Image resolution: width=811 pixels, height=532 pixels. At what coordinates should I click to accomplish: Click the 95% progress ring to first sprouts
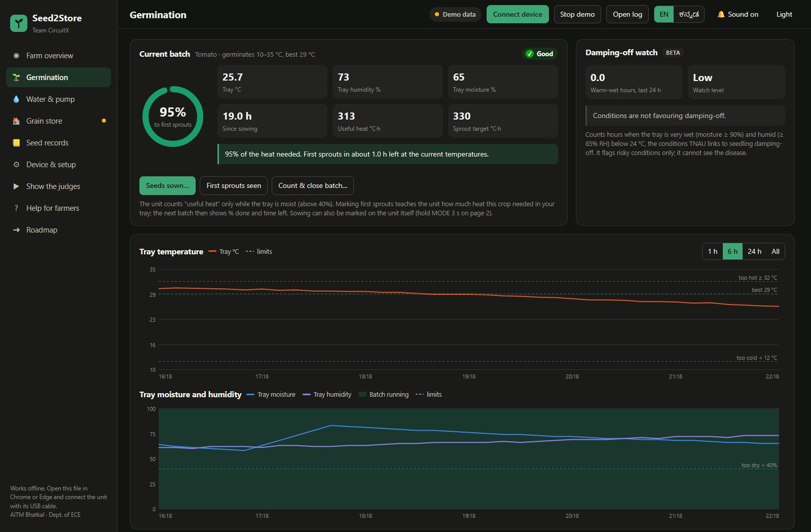tap(173, 117)
